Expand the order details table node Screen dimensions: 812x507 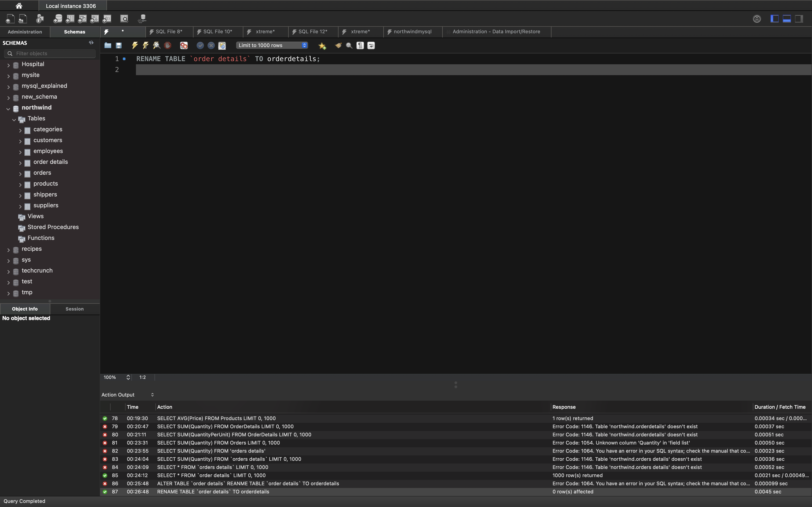click(20, 163)
